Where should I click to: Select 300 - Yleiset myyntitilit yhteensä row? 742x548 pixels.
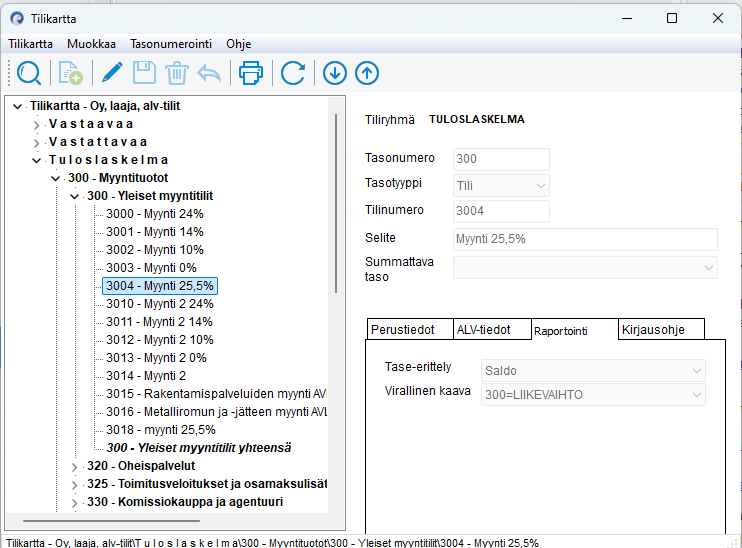pyautogui.click(x=199, y=448)
